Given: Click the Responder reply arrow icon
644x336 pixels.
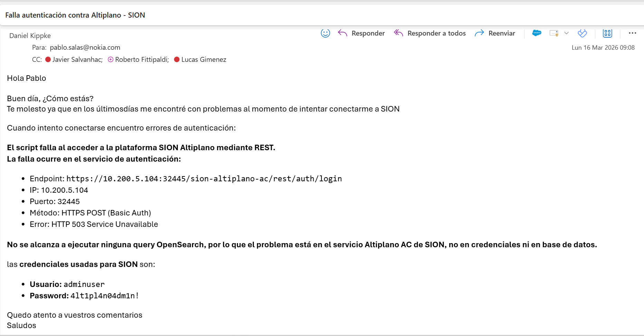Looking at the screenshot, I should pos(343,33).
